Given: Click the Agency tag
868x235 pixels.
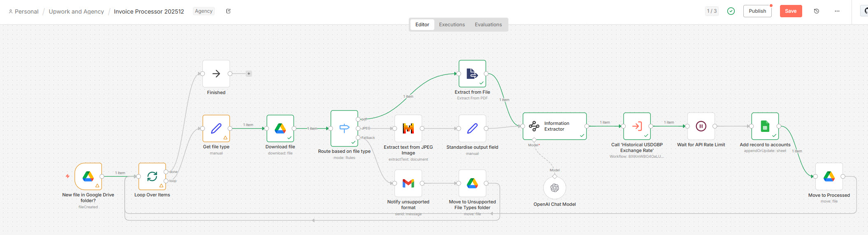Looking at the screenshot, I should click(204, 11).
